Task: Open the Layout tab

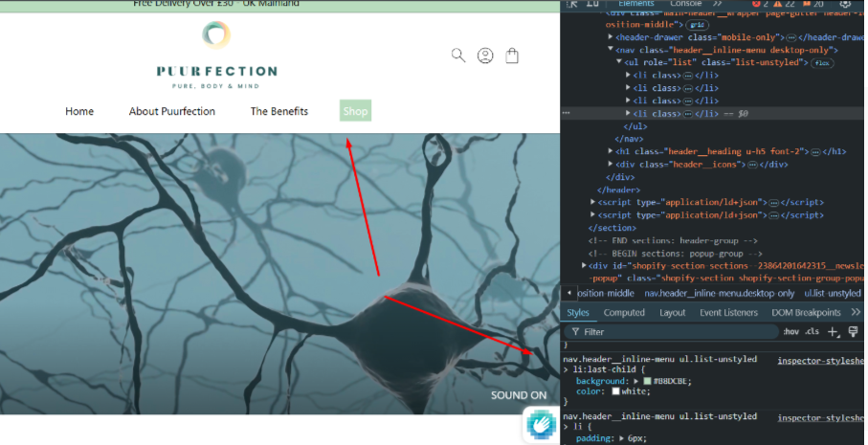Action: coord(672,313)
